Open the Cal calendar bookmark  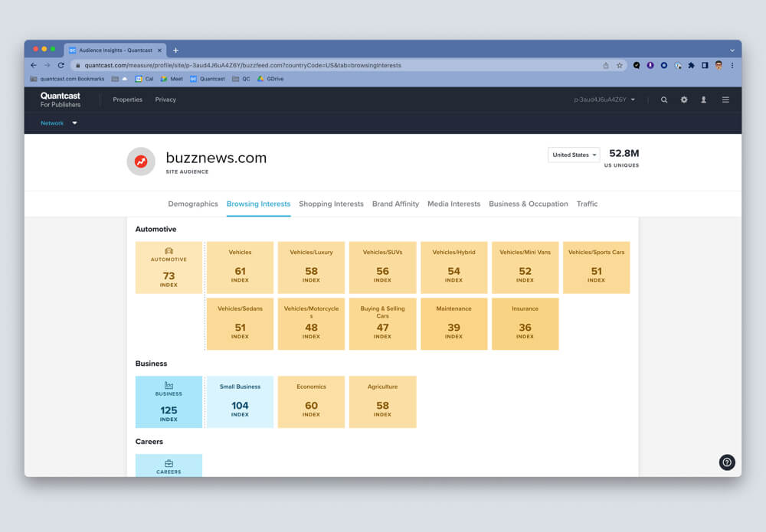(144, 79)
